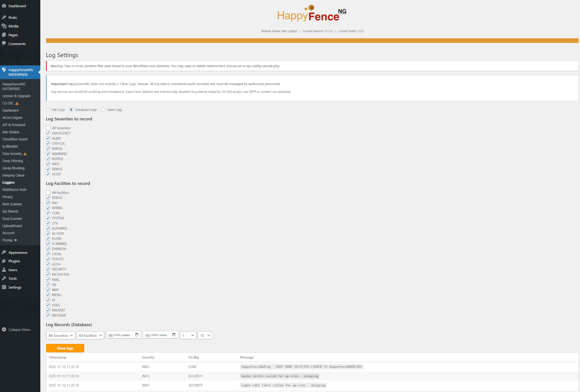Open Ip Blacklist submenu item
Image resolution: width=580 pixels, height=392 pixels.
click(10, 147)
